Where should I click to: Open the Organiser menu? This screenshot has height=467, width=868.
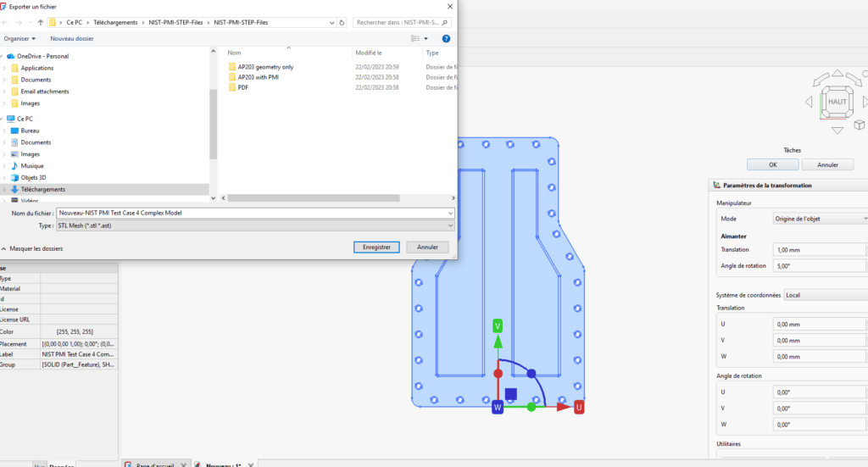pyautogui.click(x=19, y=39)
